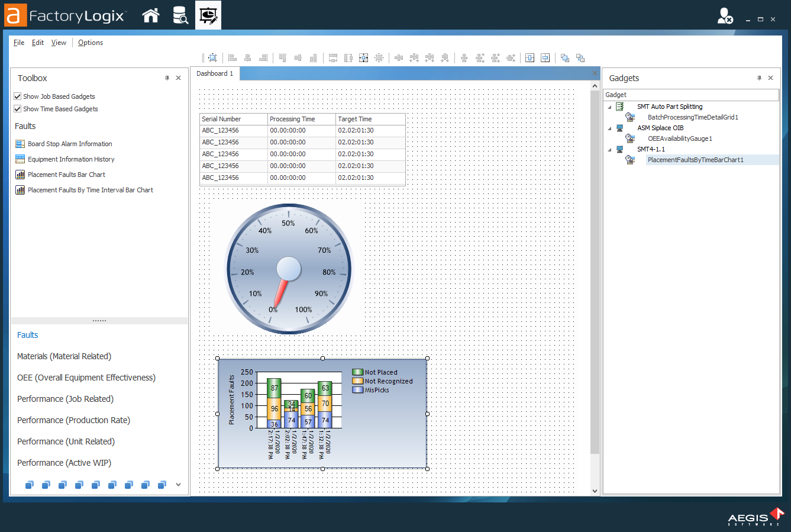This screenshot has width=791, height=532.
Task: Click the align to grid toolbar icon
Action: point(213,58)
